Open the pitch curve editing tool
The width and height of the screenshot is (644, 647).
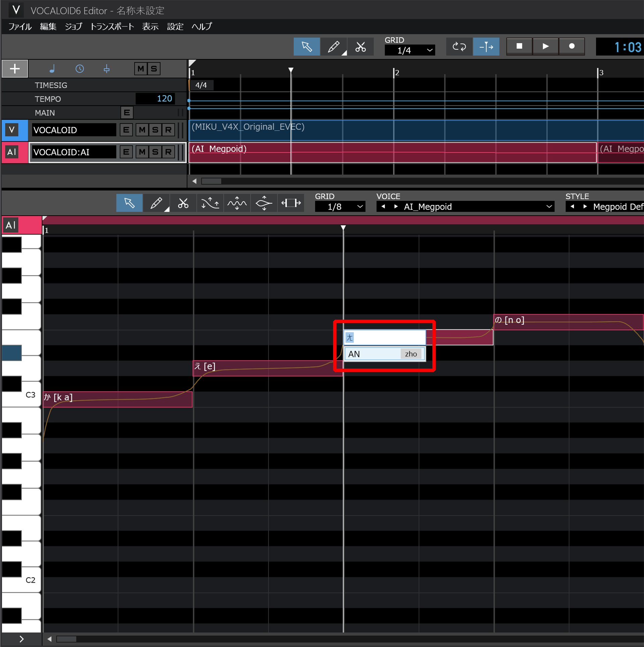210,203
